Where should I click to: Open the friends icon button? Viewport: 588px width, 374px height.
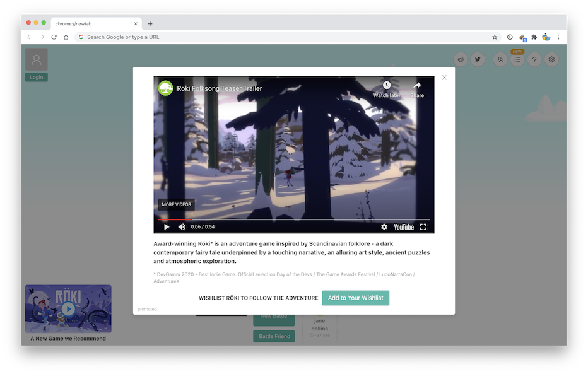[x=500, y=59]
